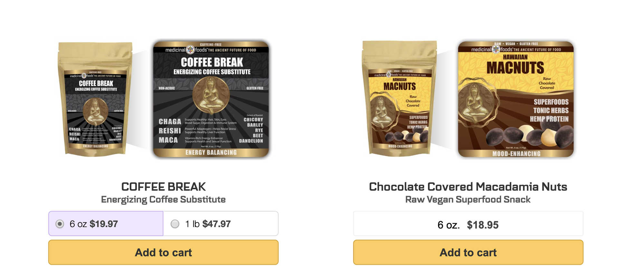Select the 6 oz $19.97 radio button

[60, 224]
